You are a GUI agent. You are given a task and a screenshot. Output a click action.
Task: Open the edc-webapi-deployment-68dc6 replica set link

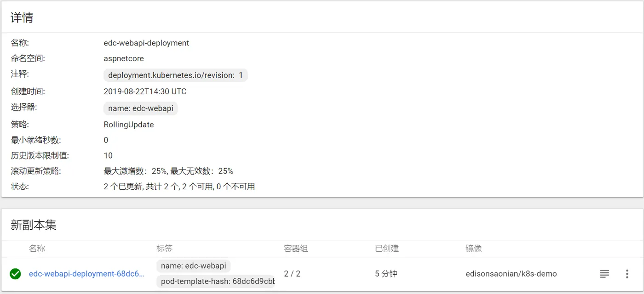pyautogui.click(x=86, y=274)
